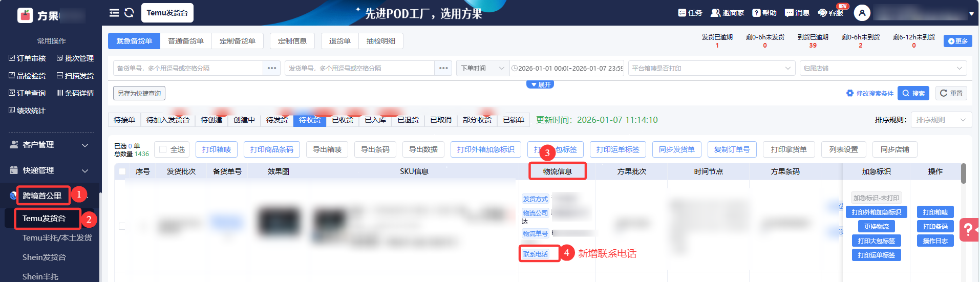
Task: Click ellipsis next to 发货单号 input
Action: 443,68
